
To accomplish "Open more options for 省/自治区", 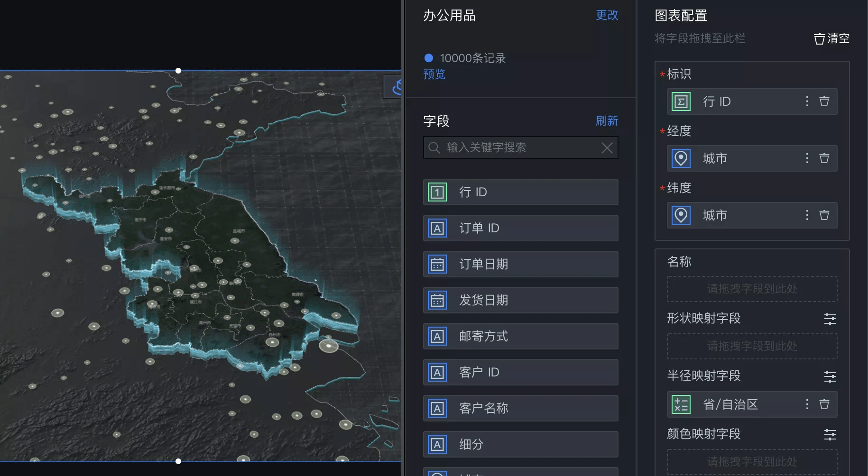I will tap(807, 404).
